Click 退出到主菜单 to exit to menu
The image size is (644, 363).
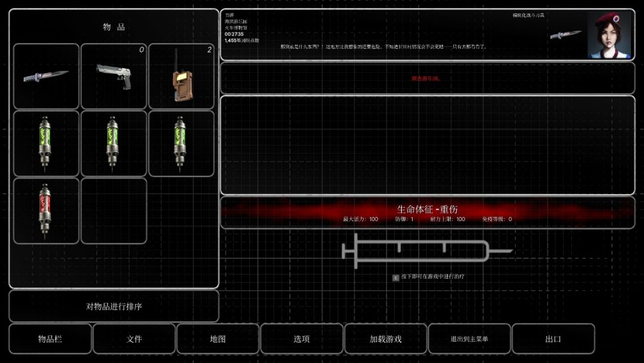coord(469,339)
